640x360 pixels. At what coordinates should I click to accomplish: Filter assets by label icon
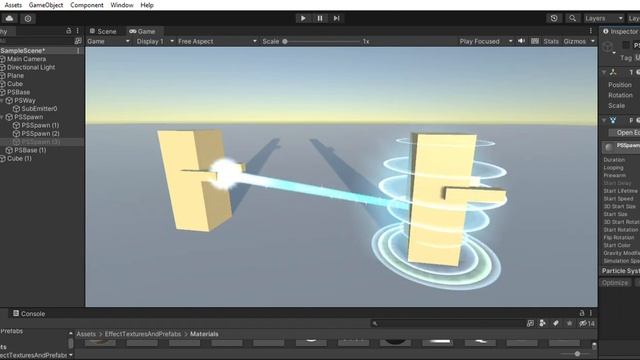pos(556,324)
